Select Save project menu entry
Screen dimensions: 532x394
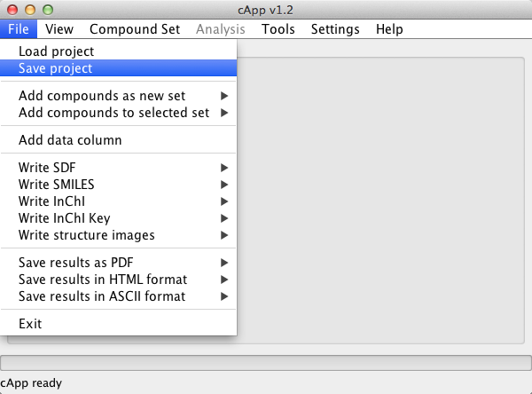tap(118, 68)
